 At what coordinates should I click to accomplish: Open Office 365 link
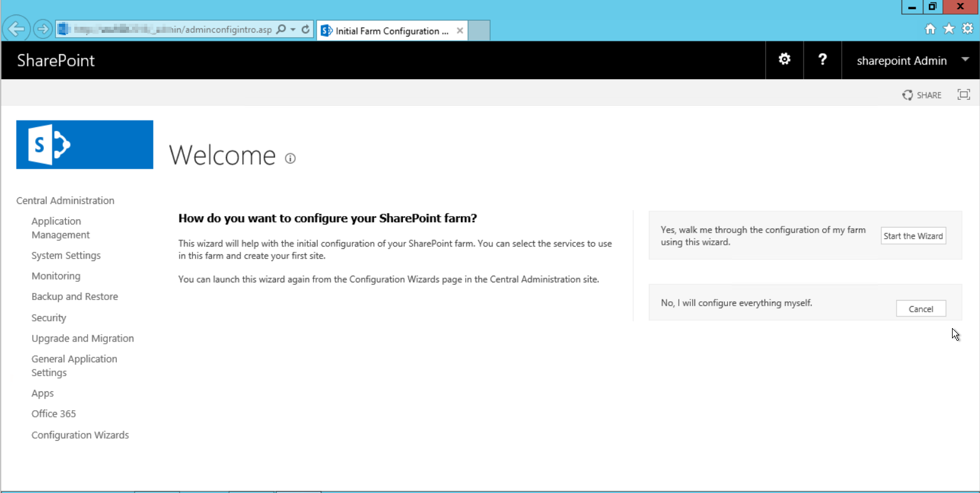[x=54, y=413]
